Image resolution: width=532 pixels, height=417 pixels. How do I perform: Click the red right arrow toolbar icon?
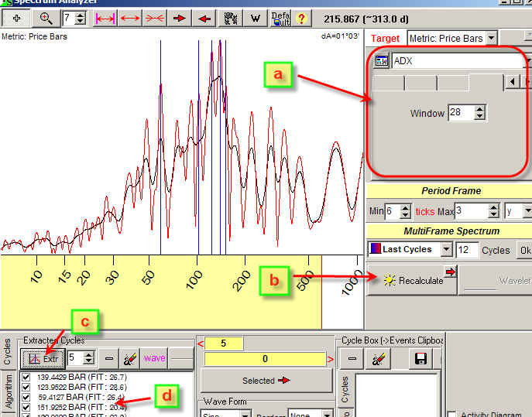click(180, 17)
